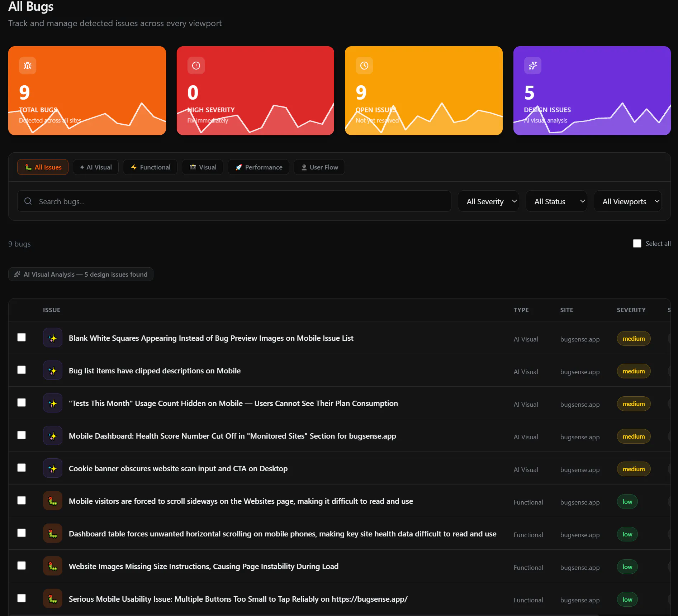Check the Blank White Squares issue row
The height and width of the screenshot is (616, 678).
point(22,337)
